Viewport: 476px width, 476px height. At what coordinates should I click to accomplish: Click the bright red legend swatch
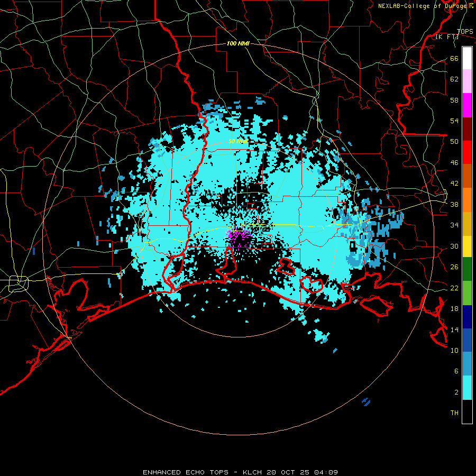point(467,152)
